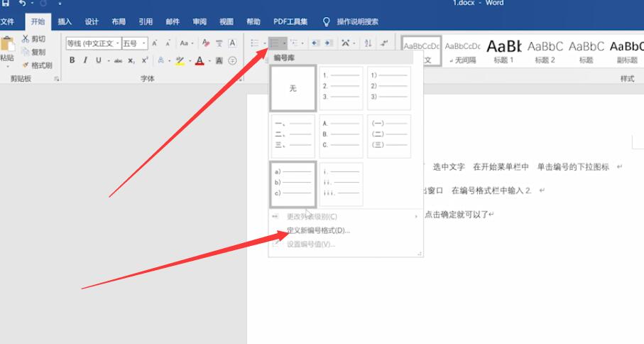
Task: Switch to the 设计 (Design) tab
Action: (x=92, y=22)
